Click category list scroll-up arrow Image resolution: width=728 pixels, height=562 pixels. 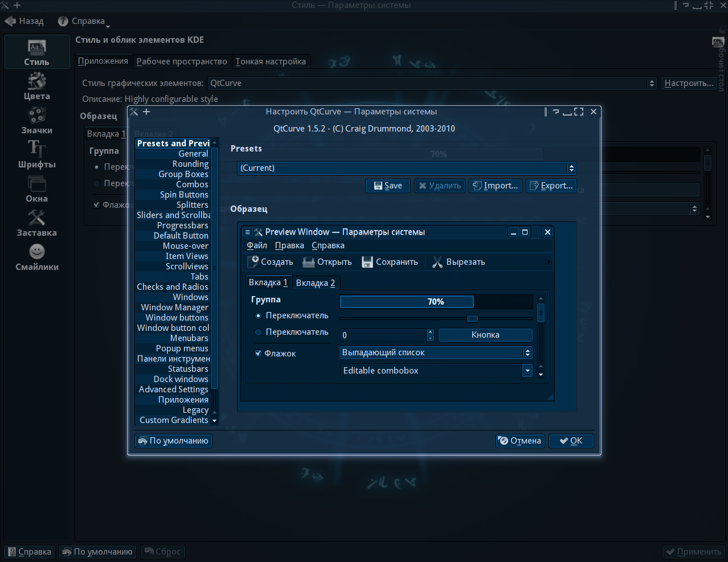click(x=215, y=143)
